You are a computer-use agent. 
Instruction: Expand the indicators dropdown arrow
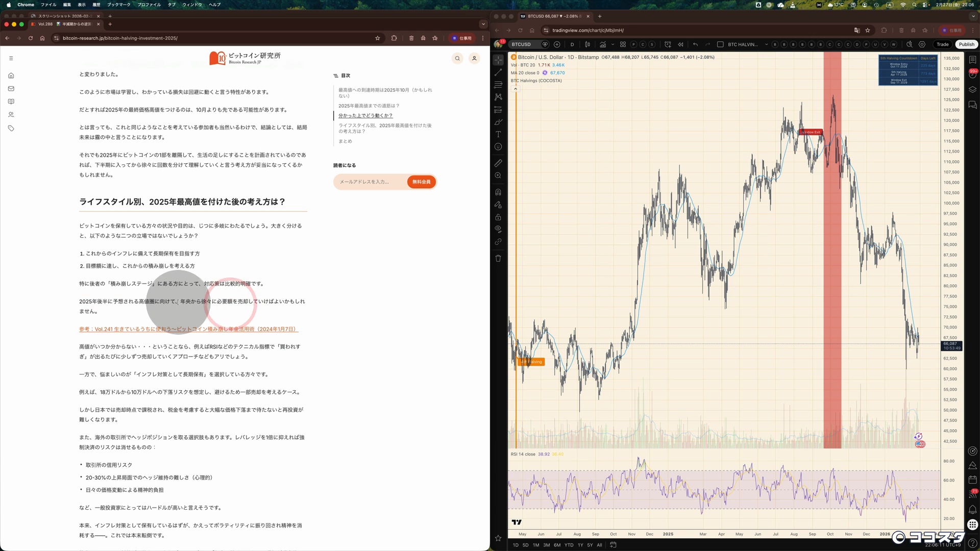coord(612,44)
